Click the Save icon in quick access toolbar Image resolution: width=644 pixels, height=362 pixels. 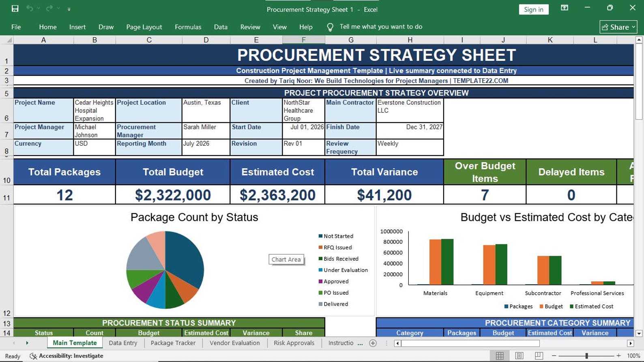pyautogui.click(x=15, y=9)
